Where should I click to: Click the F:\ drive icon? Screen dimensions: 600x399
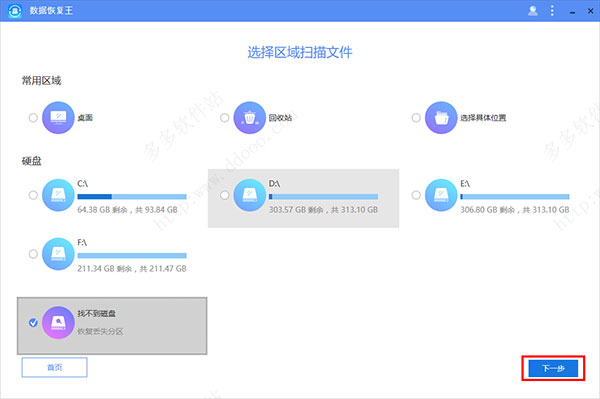58,254
